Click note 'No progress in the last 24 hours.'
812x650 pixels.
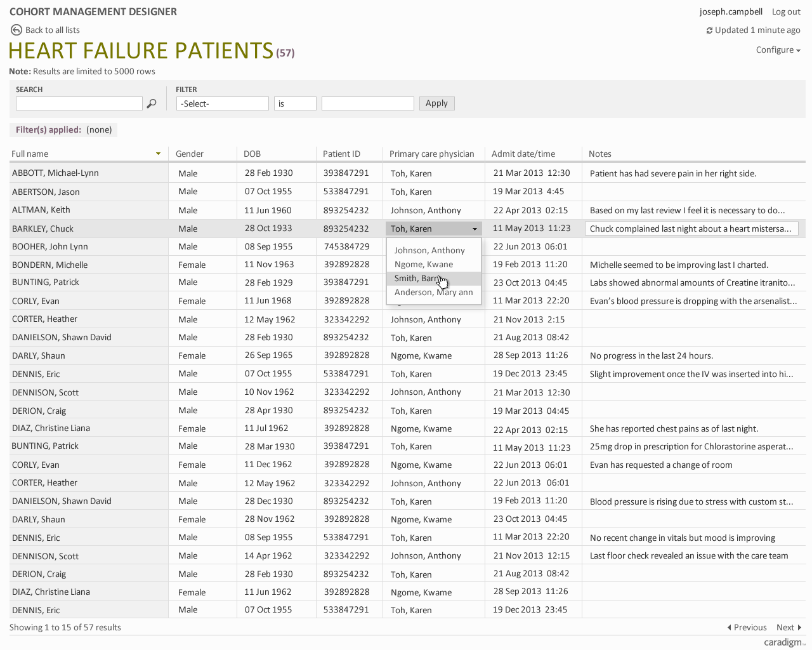pyautogui.click(x=652, y=355)
